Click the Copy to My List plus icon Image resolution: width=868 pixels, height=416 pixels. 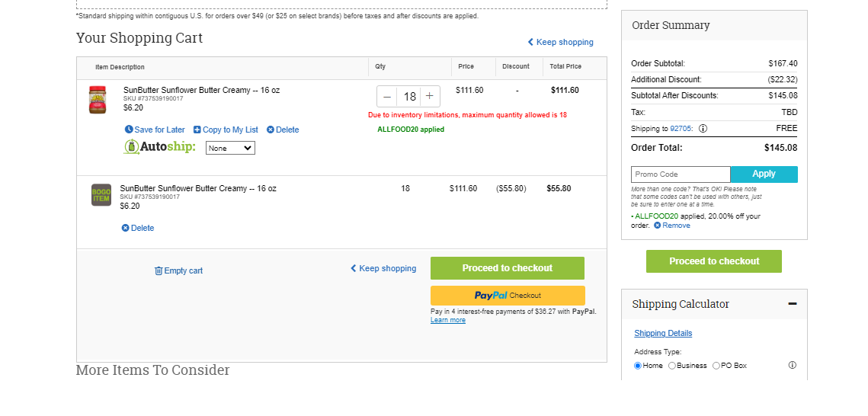(x=197, y=130)
